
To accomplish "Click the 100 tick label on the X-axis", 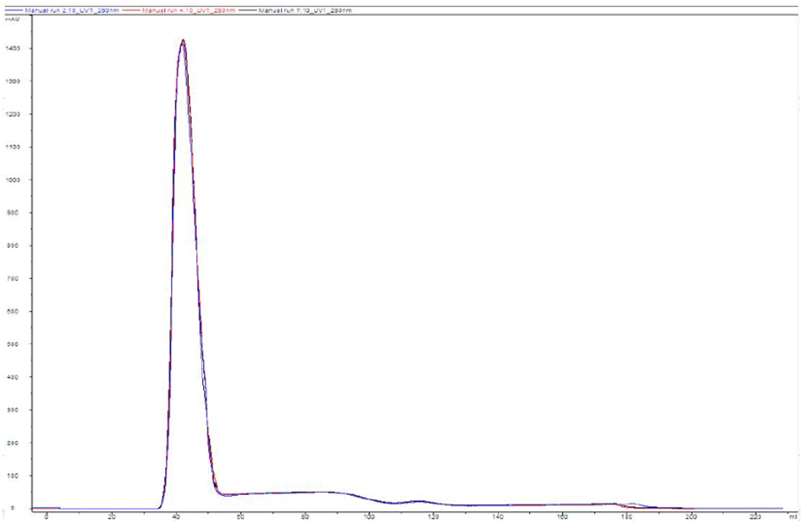I will point(369,517).
